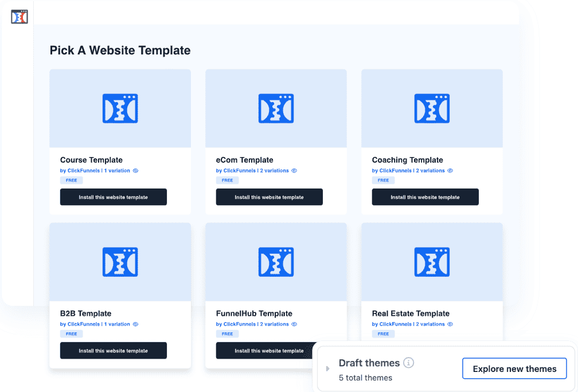Click the eye icon on B2B Template
This screenshot has width=578, height=392.
[136, 324]
